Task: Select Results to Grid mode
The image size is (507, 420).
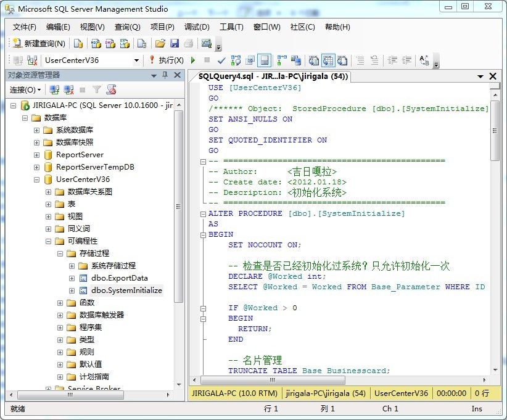Action: [x=328, y=60]
